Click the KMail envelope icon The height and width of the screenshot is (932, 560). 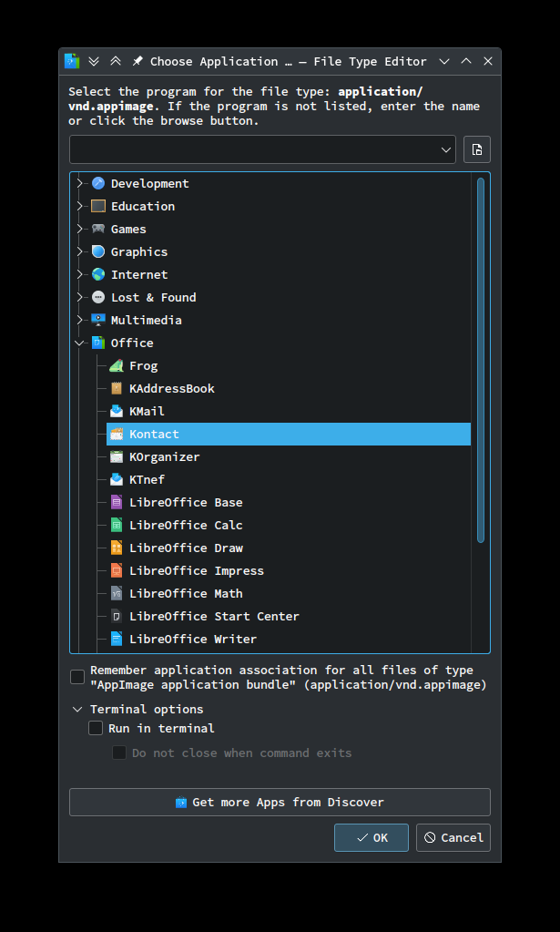point(117,411)
